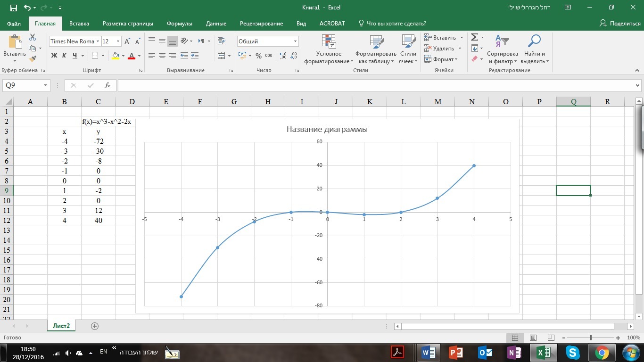Open Условное форматирование (conditional formatting)

(x=329, y=49)
